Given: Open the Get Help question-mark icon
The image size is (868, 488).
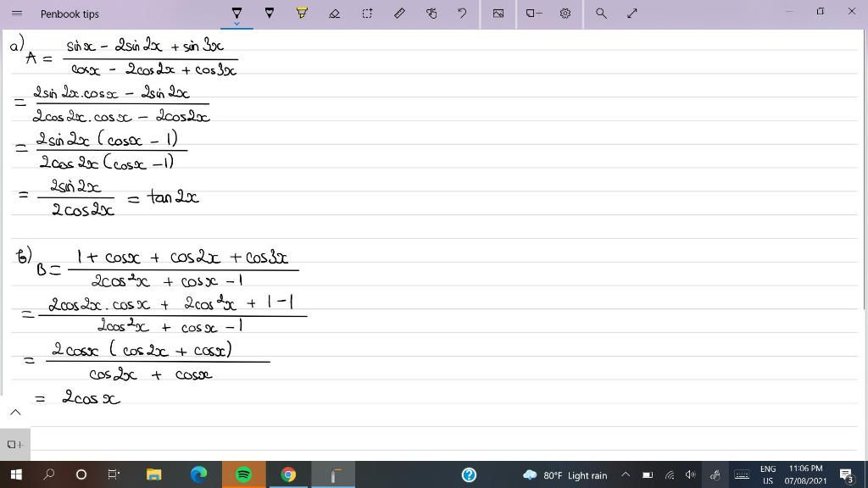Looking at the screenshot, I should pos(469,474).
